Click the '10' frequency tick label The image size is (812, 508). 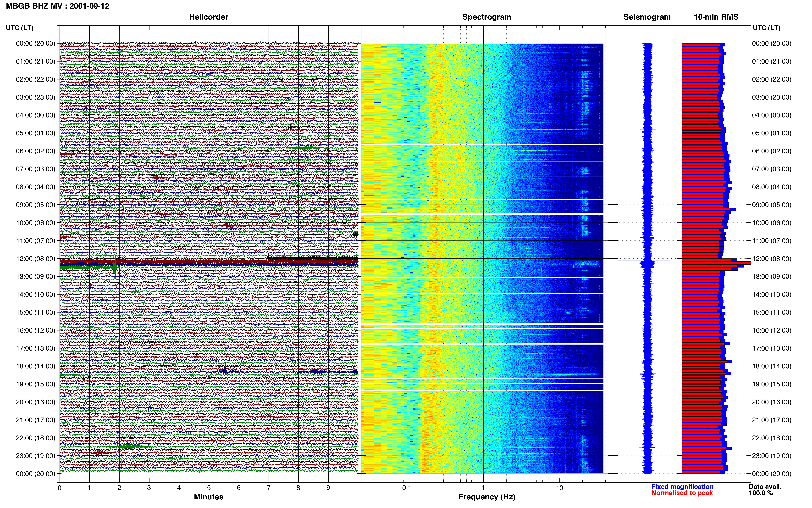click(559, 488)
